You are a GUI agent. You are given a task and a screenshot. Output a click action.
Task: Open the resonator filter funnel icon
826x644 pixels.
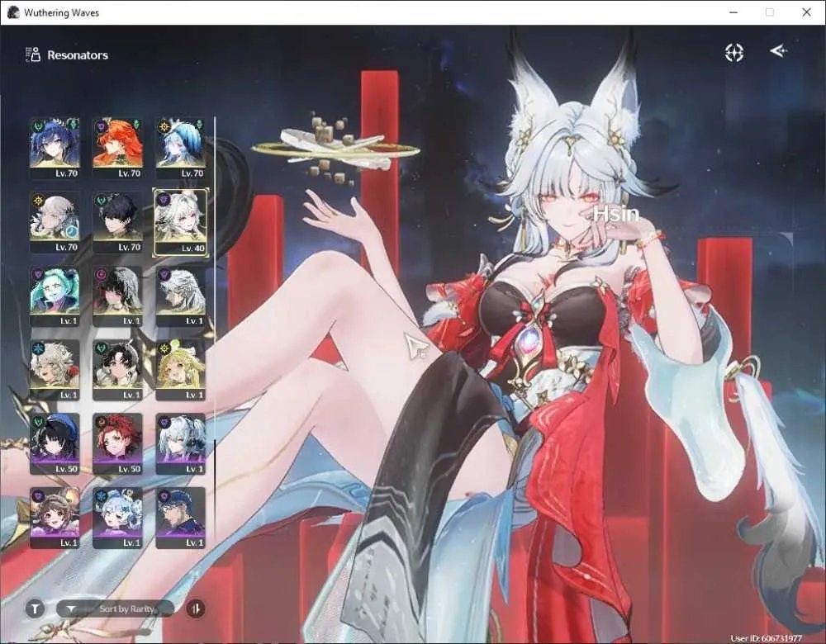click(x=35, y=608)
